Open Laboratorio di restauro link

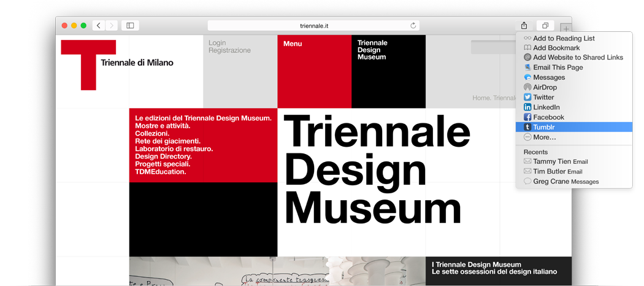point(174,149)
